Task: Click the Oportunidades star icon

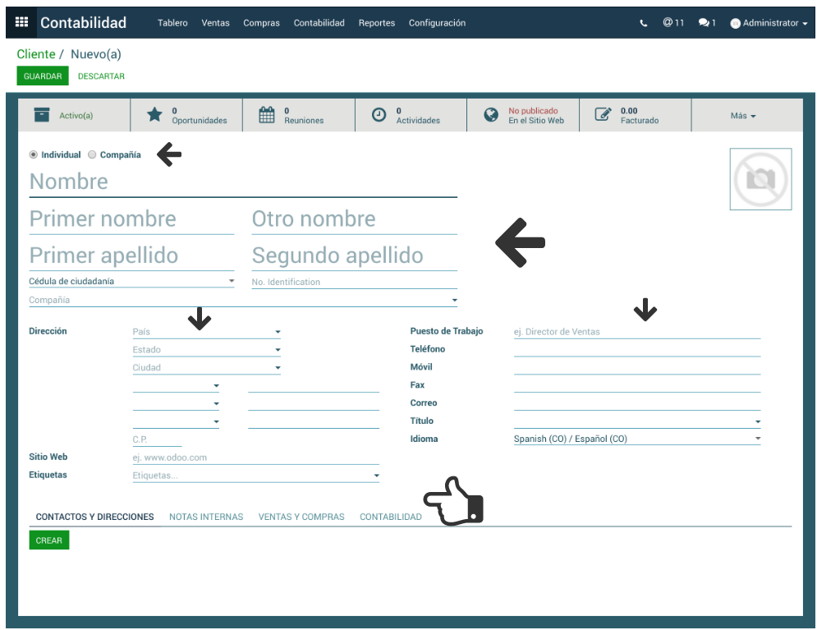Action: tap(154, 115)
